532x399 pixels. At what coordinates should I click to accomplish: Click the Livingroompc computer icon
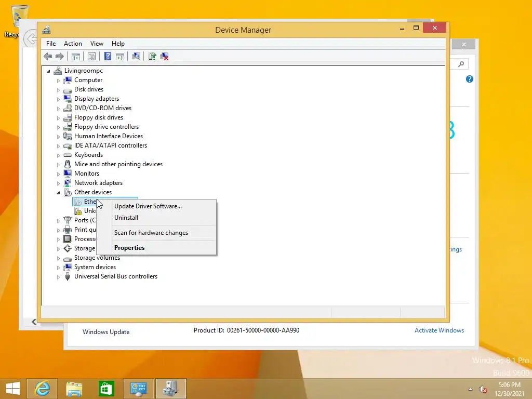tap(58, 71)
